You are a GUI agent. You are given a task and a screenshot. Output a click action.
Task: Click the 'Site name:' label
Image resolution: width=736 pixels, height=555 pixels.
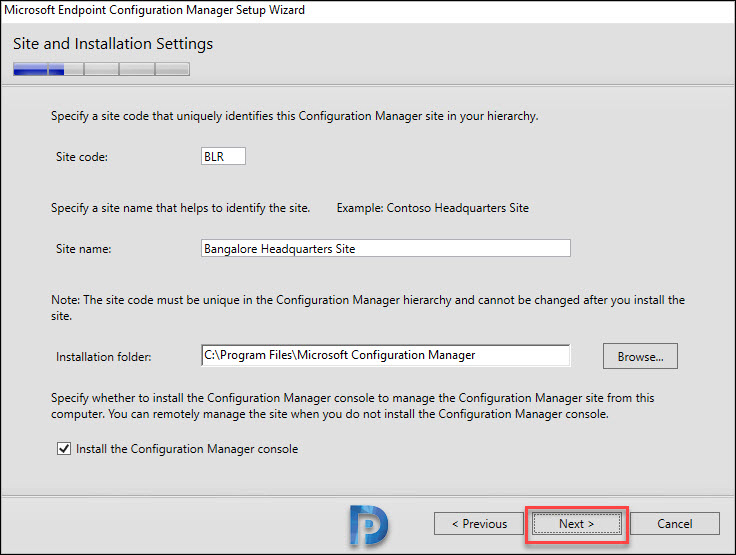pyautogui.click(x=84, y=249)
